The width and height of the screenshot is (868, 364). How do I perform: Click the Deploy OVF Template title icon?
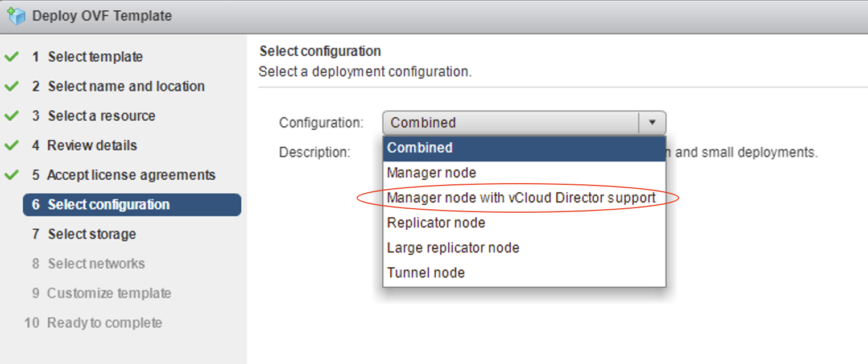coord(16,16)
